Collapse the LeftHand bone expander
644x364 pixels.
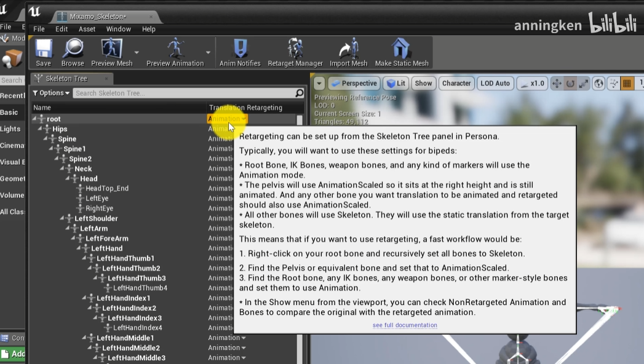(79, 248)
